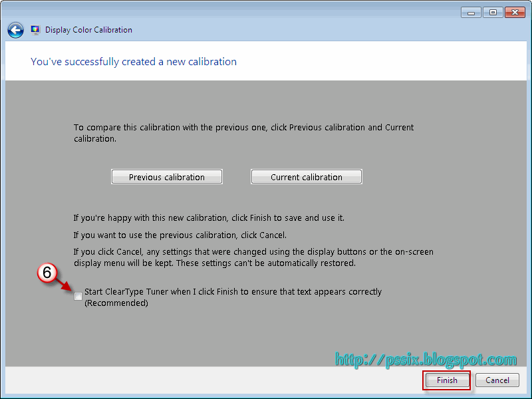The width and height of the screenshot is (532, 399).
Task: Click text "If you want to use the previous calibration"
Action: [x=156, y=235]
